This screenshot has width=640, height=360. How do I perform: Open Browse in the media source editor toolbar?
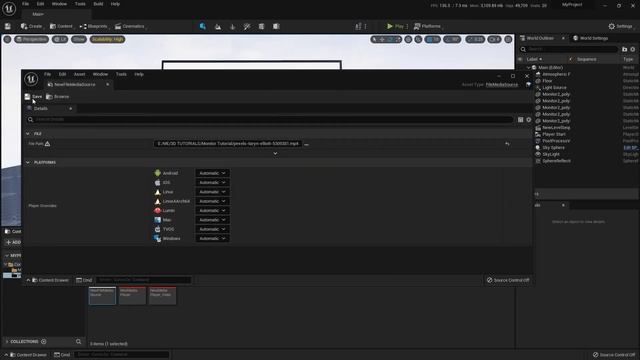(58, 97)
